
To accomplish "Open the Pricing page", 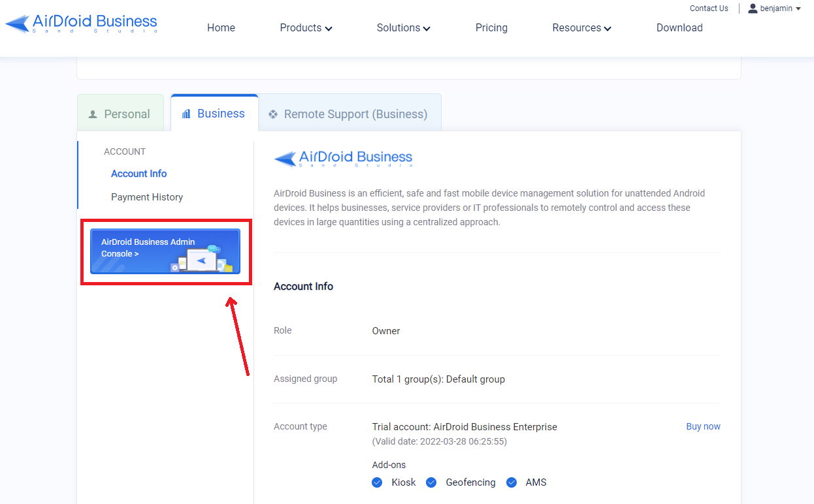I will pos(491,28).
